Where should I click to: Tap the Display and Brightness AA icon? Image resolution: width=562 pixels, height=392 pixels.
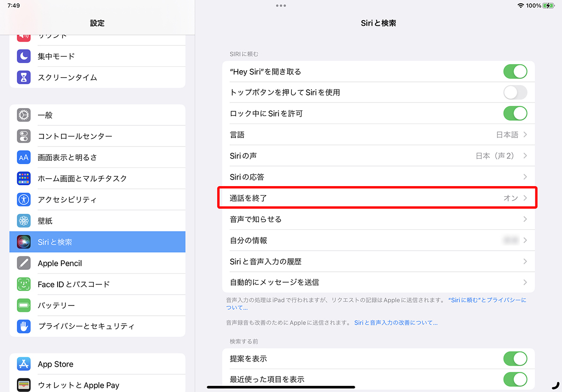pos(24,157)
